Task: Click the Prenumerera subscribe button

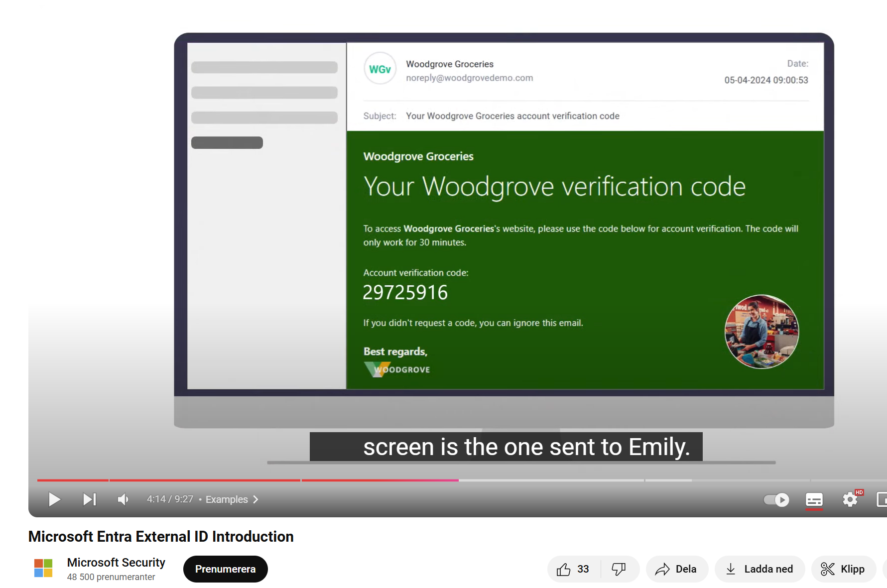Action: pyautogui.click(x=225, y=569)
